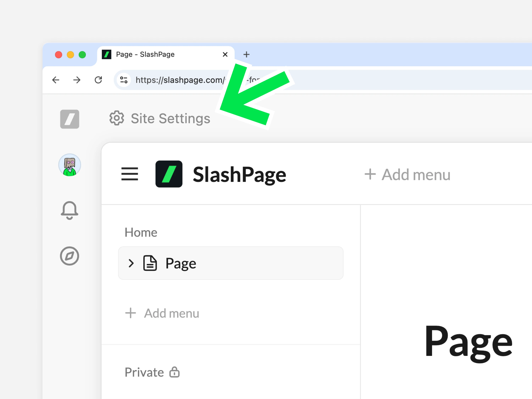Open the SlashPage home sidebar logo

tap(70, 119)
